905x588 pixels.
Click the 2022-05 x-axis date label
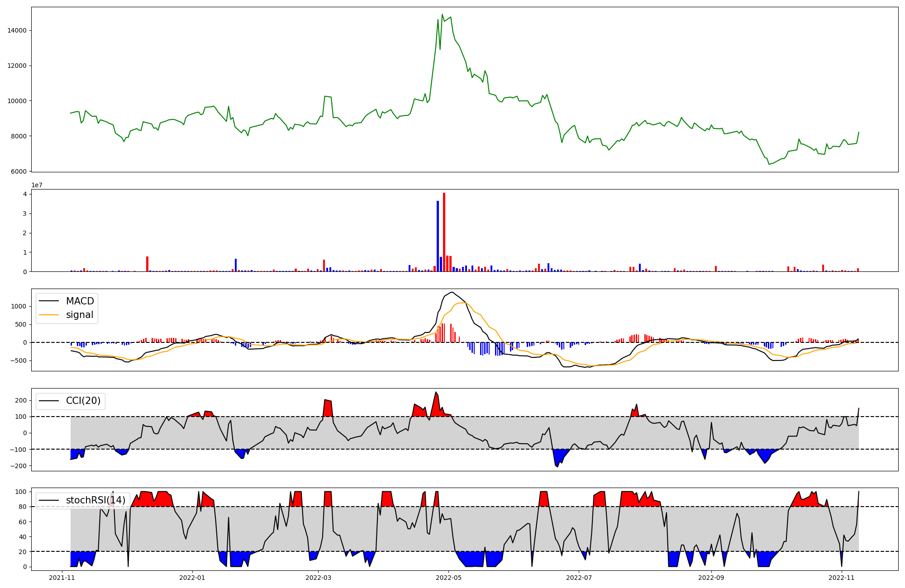448,578
